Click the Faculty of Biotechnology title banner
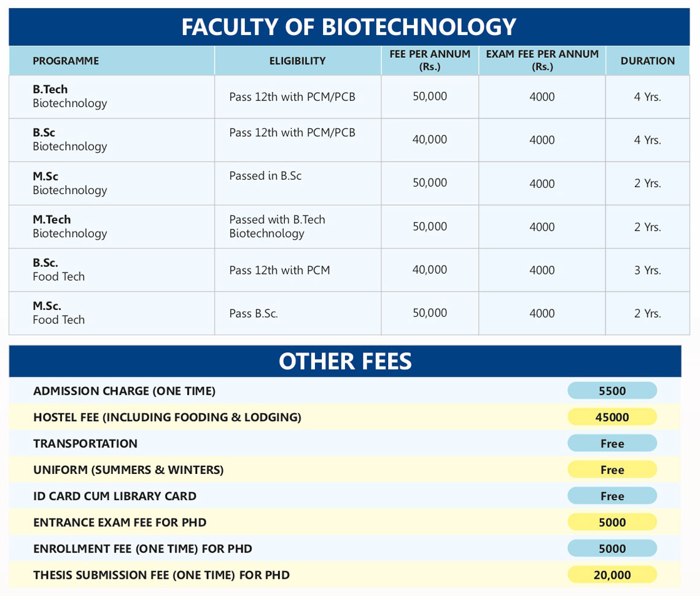Image resolution: width=700 pixels, height=596 pixels. pos(349,27)
